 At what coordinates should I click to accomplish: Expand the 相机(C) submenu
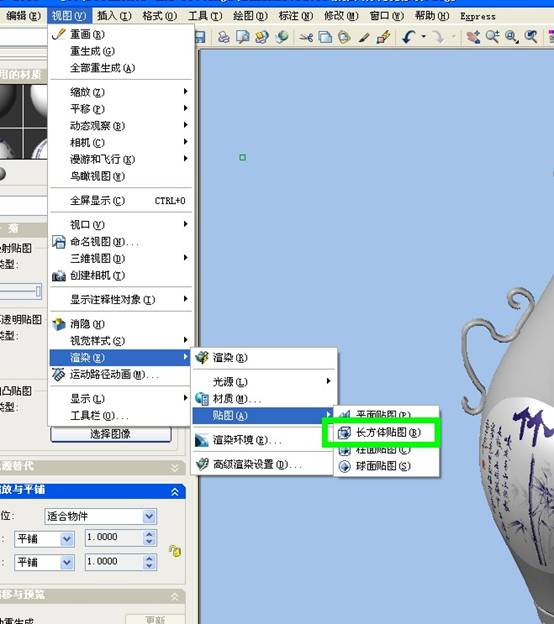pyautogui.click(x=120, y=142)
